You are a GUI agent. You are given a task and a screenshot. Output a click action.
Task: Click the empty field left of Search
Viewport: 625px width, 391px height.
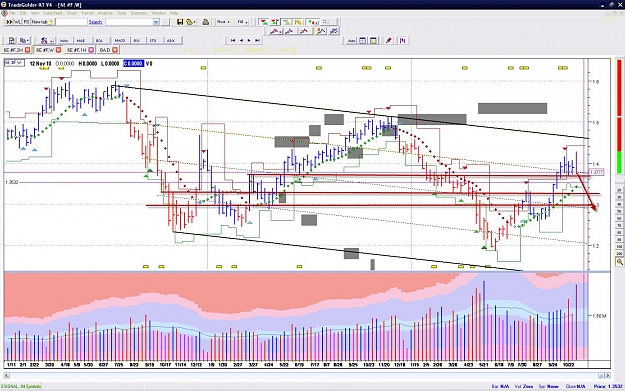click(x=71, y=22)
